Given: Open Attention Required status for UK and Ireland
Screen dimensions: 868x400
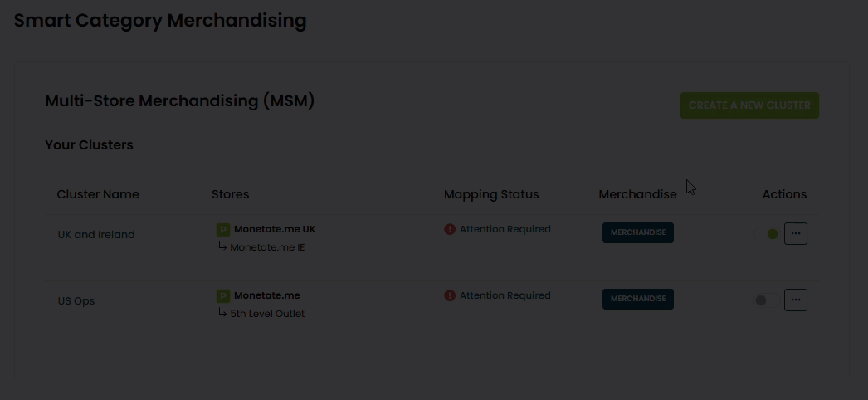Looking at the screenshot, I should (x=505, y=229).
